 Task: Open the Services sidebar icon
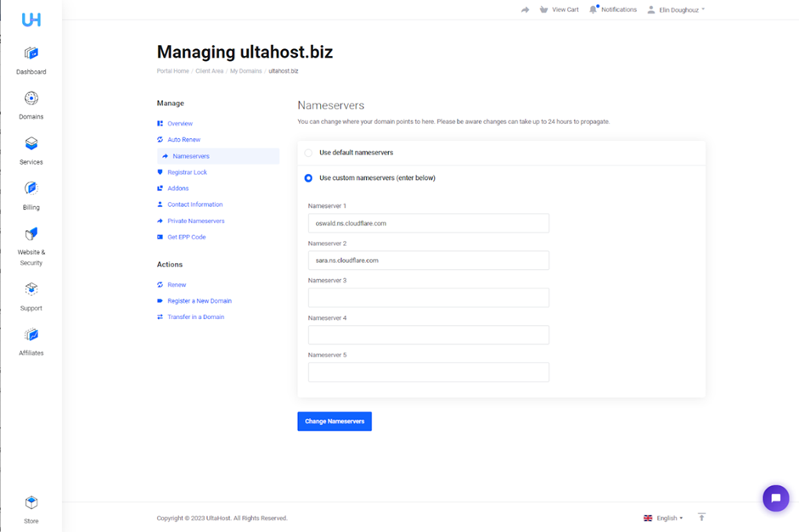tap(31, 143)
